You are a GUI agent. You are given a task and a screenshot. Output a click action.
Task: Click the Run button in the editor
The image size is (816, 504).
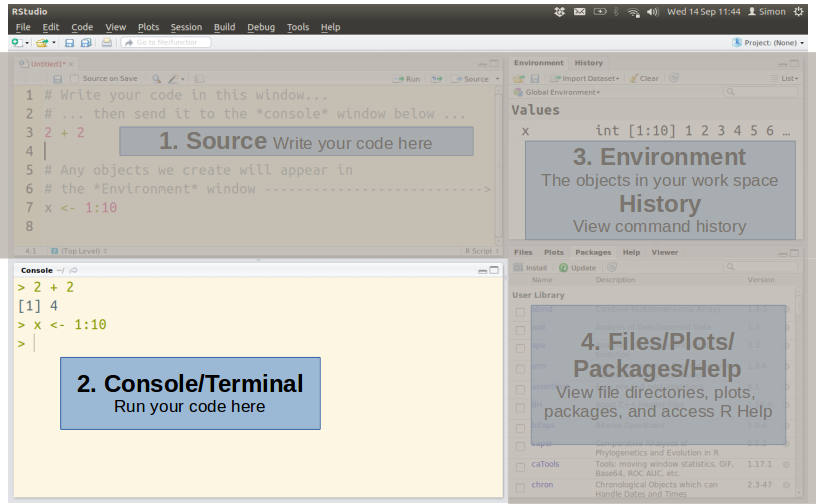407,79
